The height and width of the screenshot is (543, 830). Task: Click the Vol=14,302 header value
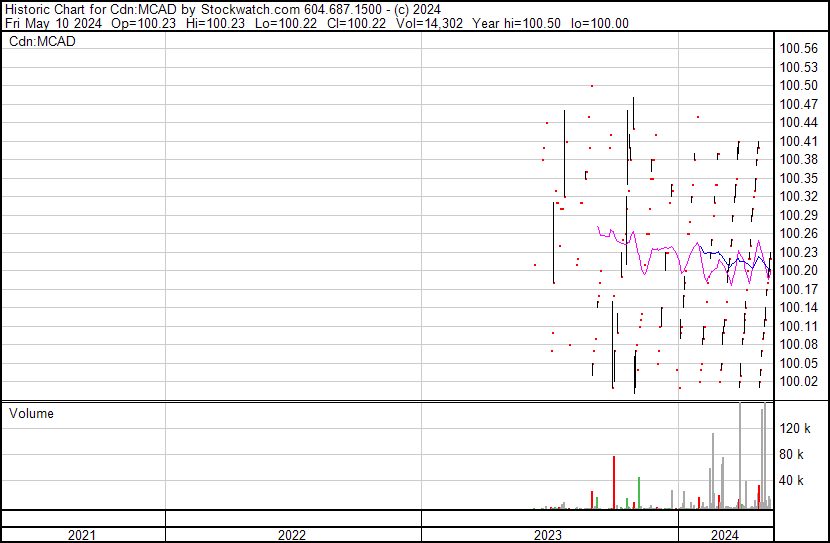click(429, 23)
